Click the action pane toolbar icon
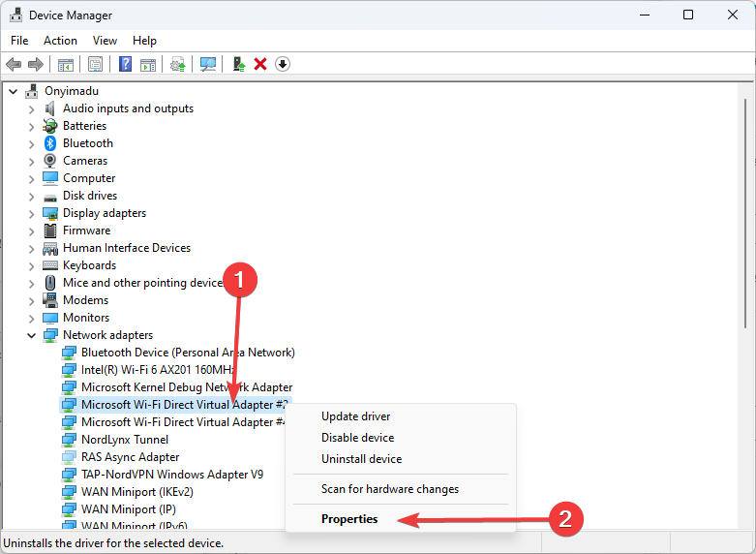Image resolution: width=756 pixels, height=554 pixels. click(148, 64)
